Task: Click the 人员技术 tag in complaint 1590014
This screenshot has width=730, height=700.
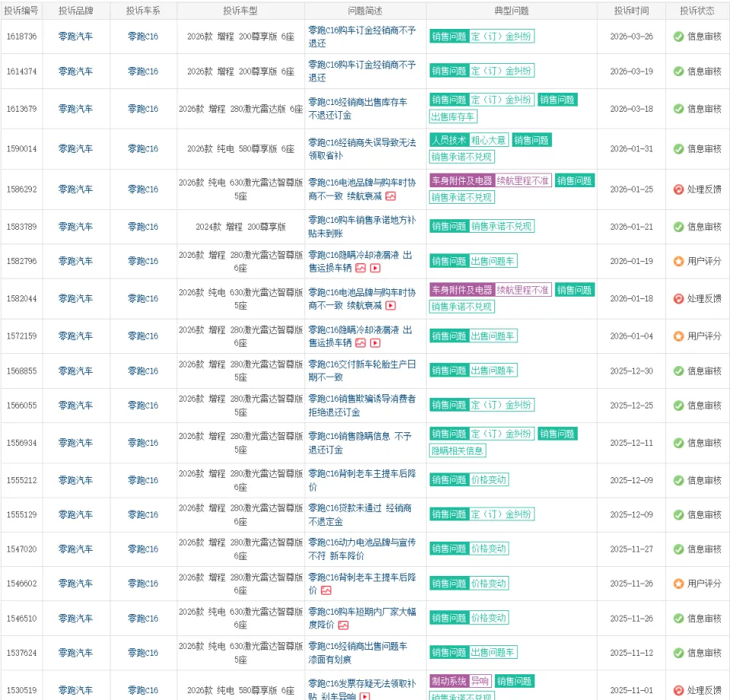Action: pos(449,140)
